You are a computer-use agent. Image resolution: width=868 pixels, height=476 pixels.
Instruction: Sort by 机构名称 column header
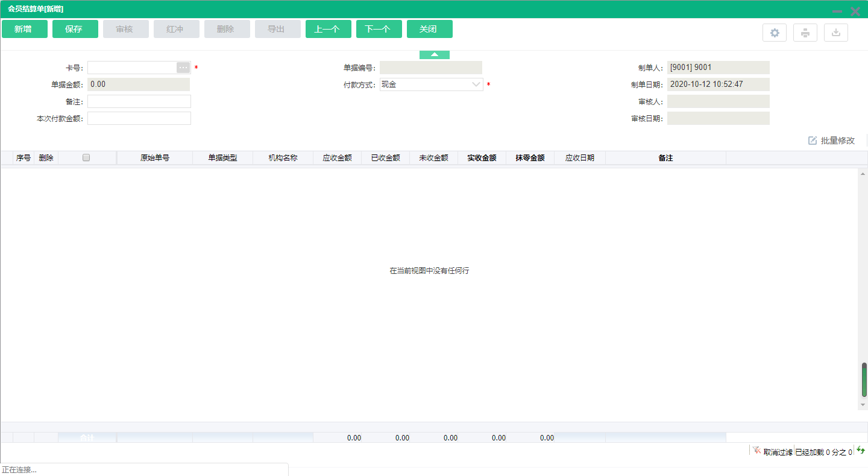coord(283,158)
